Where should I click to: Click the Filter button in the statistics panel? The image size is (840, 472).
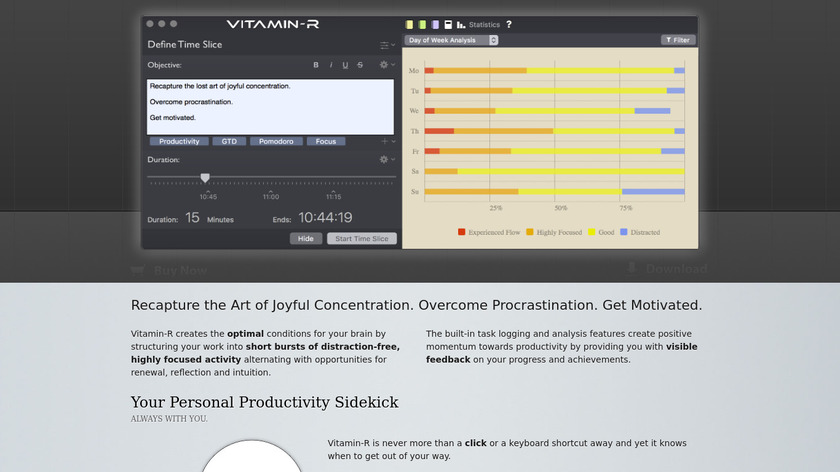click(x=678, y=40)
